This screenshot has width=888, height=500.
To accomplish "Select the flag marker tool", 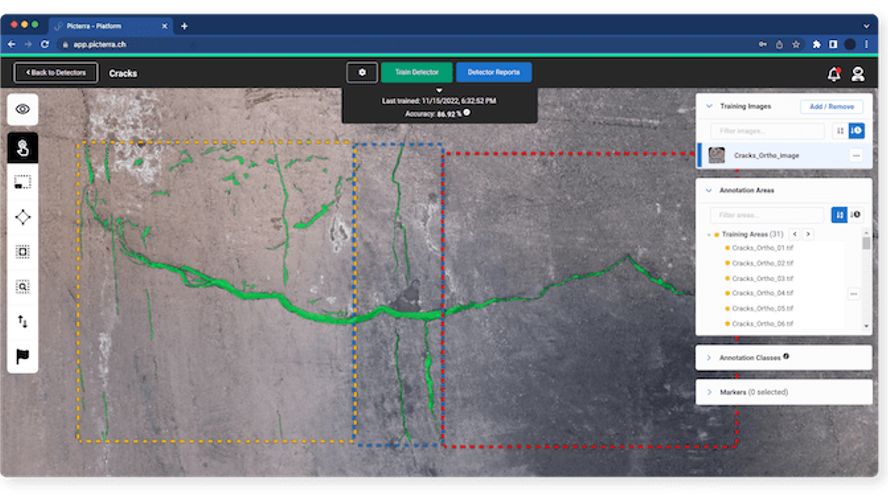I will click(22, 356).
